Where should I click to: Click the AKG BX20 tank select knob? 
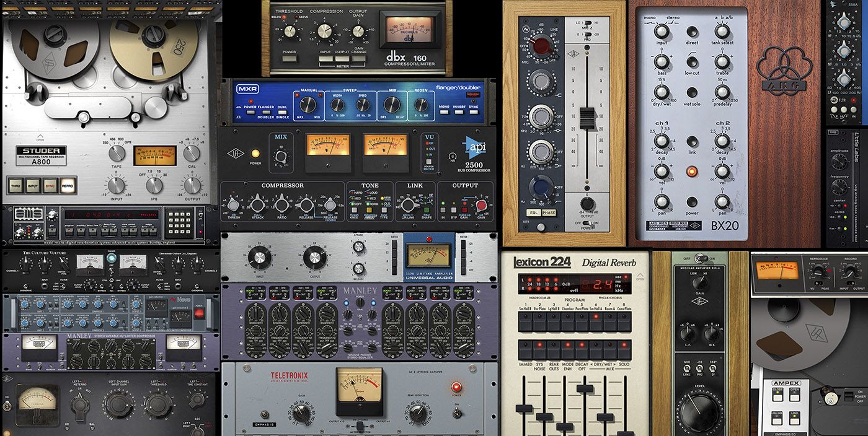(x=722, y=31)
